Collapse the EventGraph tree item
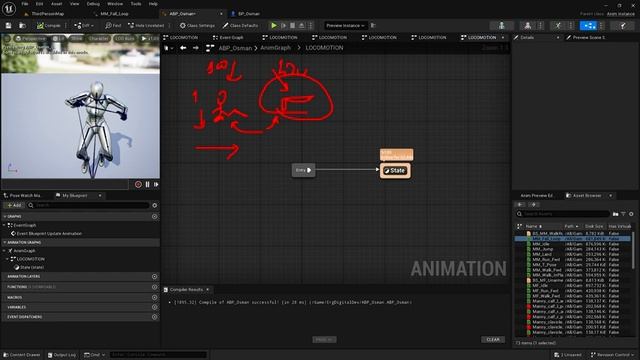This screenshot has width=640, height=360. (4, 225)
